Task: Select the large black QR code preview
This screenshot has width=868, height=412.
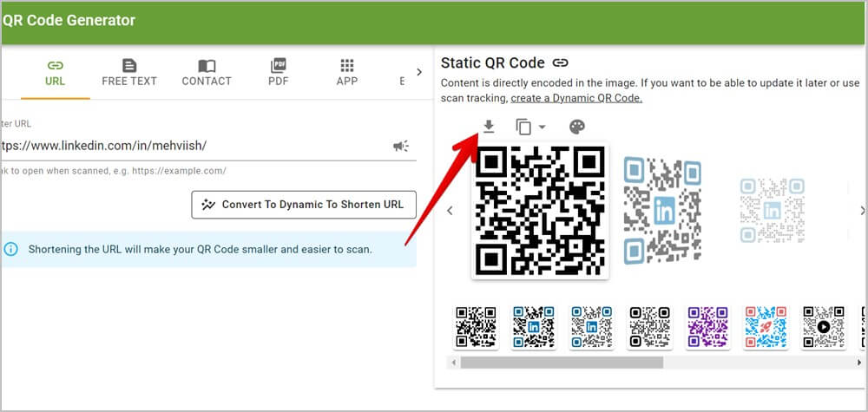Action: [x=540, y=212]
